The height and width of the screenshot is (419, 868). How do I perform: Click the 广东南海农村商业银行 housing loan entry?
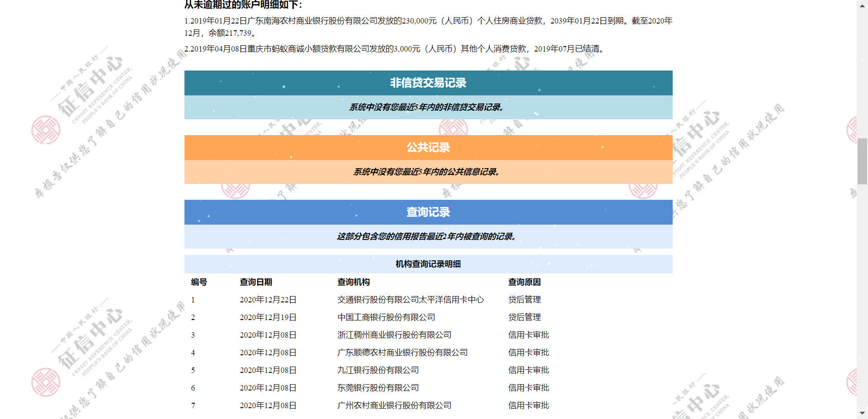(428, 27)
